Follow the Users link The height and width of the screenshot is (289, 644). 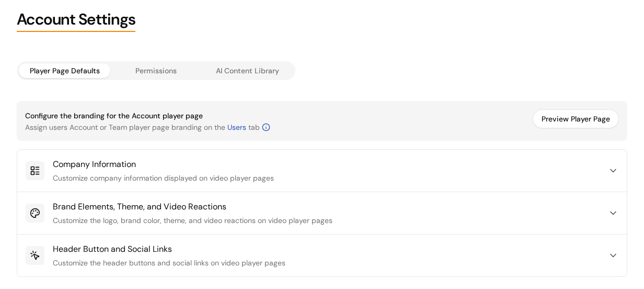pos(237,127)
